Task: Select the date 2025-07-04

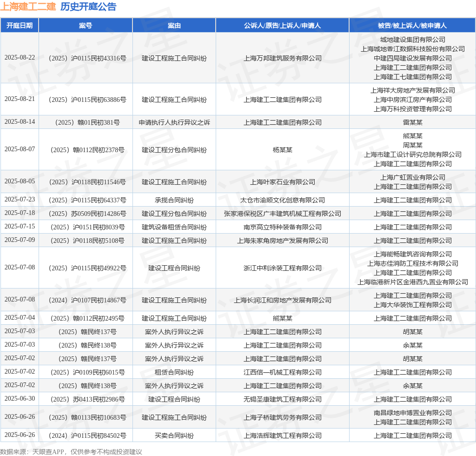Action: (x=20, y=317)
